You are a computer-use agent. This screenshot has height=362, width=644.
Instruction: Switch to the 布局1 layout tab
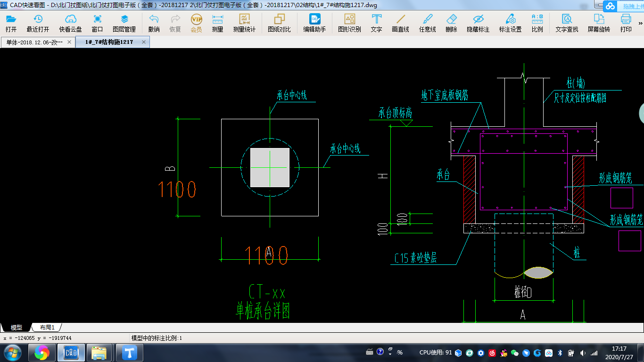(x=47, y=328)
